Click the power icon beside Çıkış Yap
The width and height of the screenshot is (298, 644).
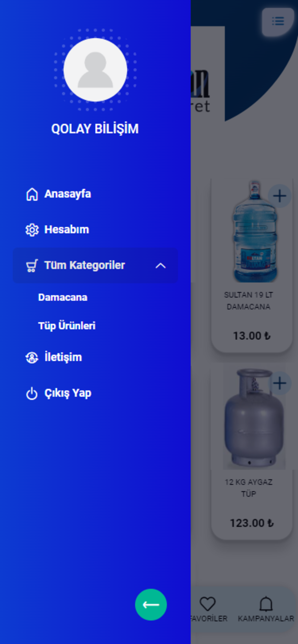click(32, 393)
